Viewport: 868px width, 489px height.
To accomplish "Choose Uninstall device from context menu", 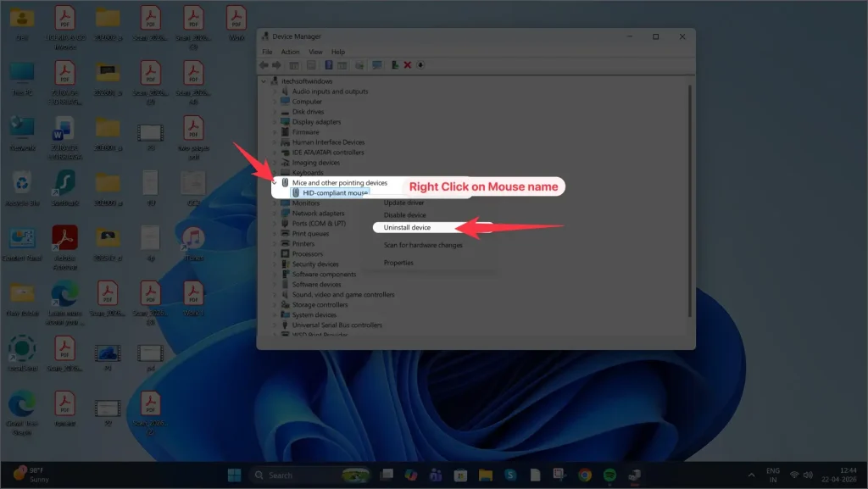I will point(407,227).
